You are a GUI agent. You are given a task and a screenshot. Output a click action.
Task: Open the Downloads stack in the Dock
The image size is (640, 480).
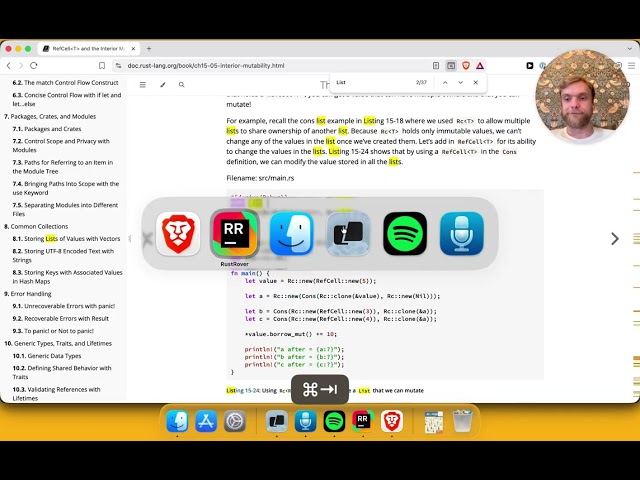(x=433, y=421)
